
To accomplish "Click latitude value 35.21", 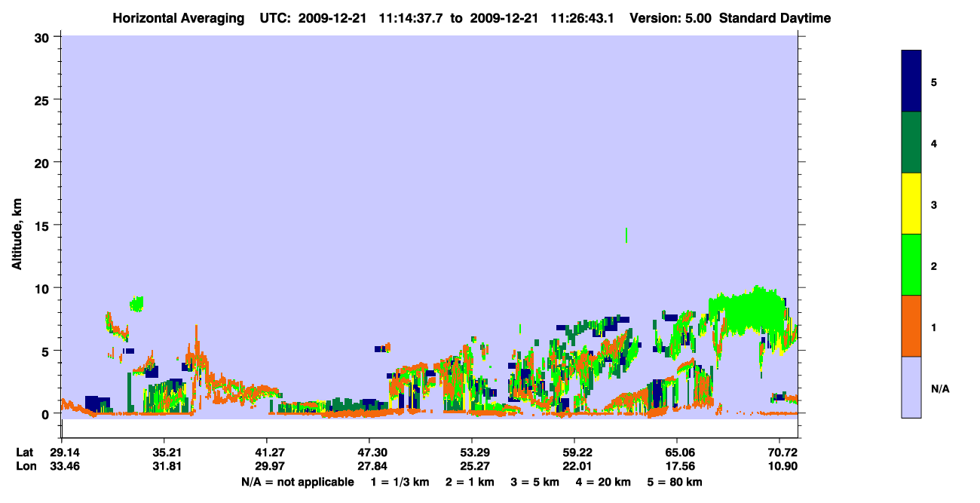I will tap(164, 452).
